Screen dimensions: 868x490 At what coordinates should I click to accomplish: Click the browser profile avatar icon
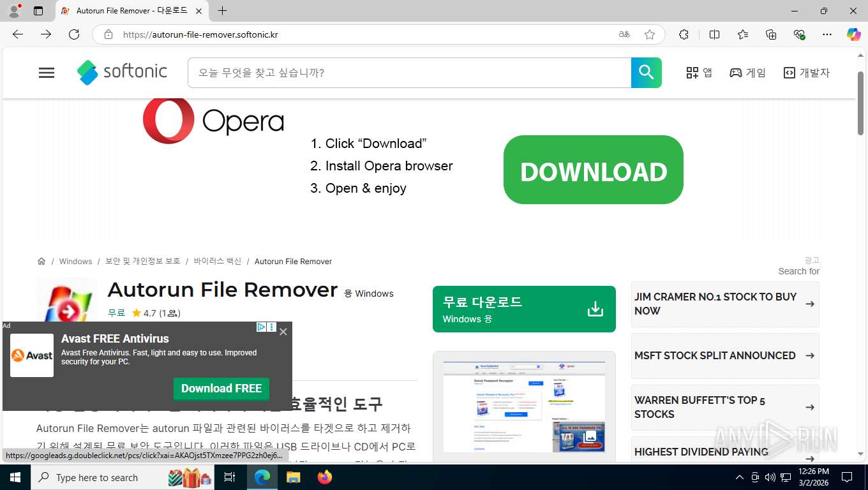14,11
